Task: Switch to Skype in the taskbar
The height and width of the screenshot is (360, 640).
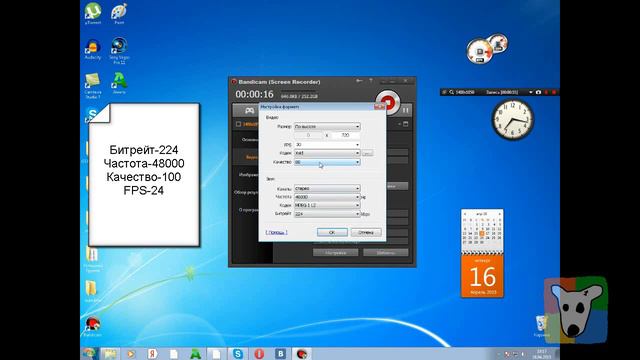Action: click(x=238, y=354)
